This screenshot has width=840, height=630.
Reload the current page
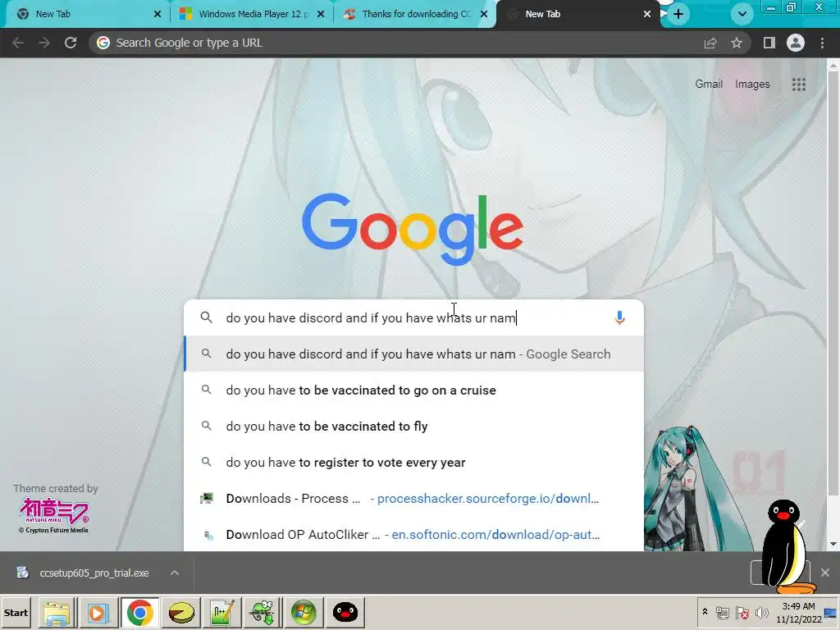(x=71, y=43)
